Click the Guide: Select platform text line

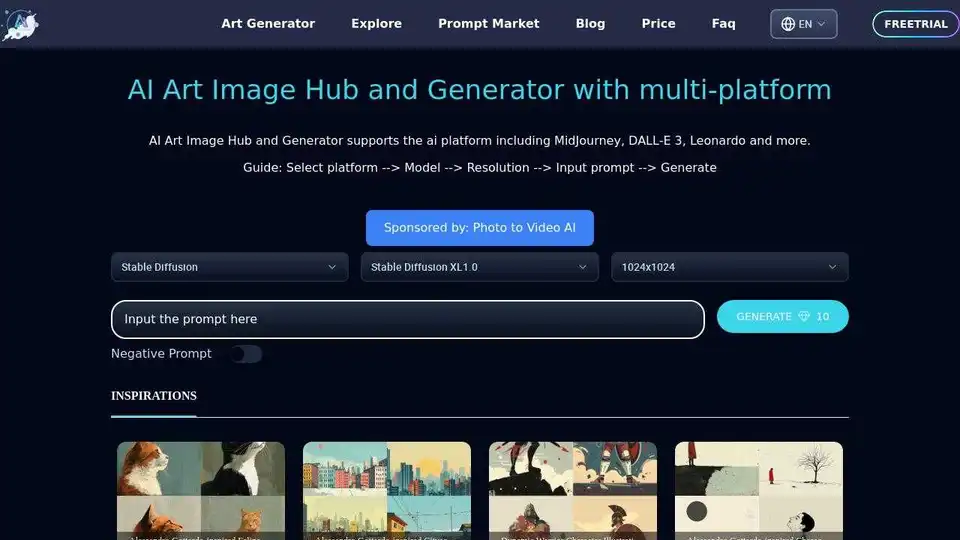coord(479,168)
